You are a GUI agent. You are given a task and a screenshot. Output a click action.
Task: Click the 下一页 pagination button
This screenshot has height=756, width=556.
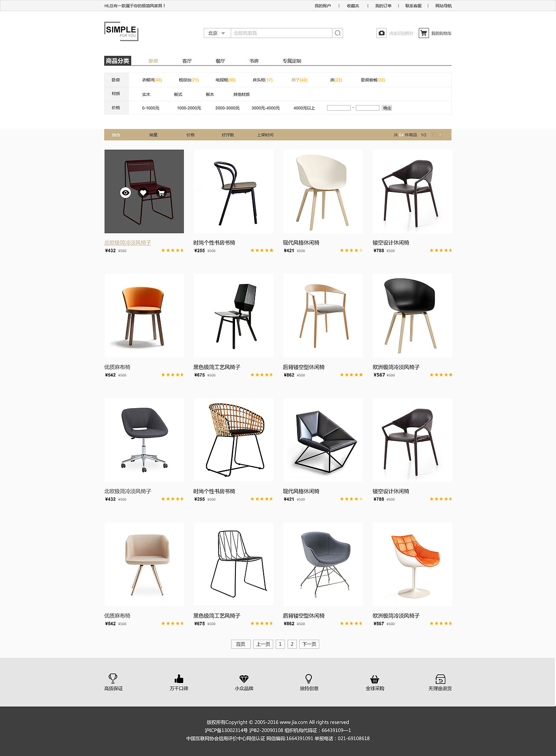tap(309, 644)
